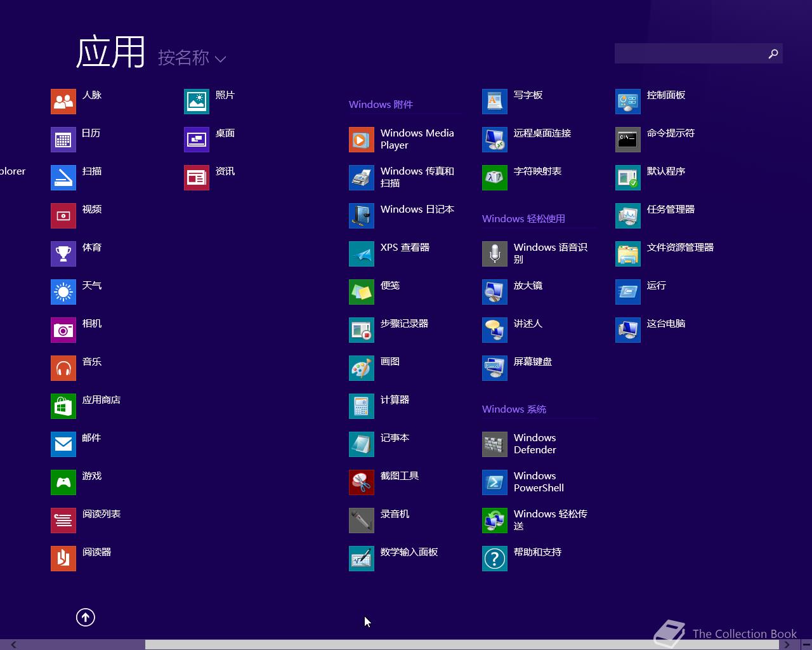Open Windows 语音识别 microphone icon
This screenshot has height=650, width=812.
[495, 254]
